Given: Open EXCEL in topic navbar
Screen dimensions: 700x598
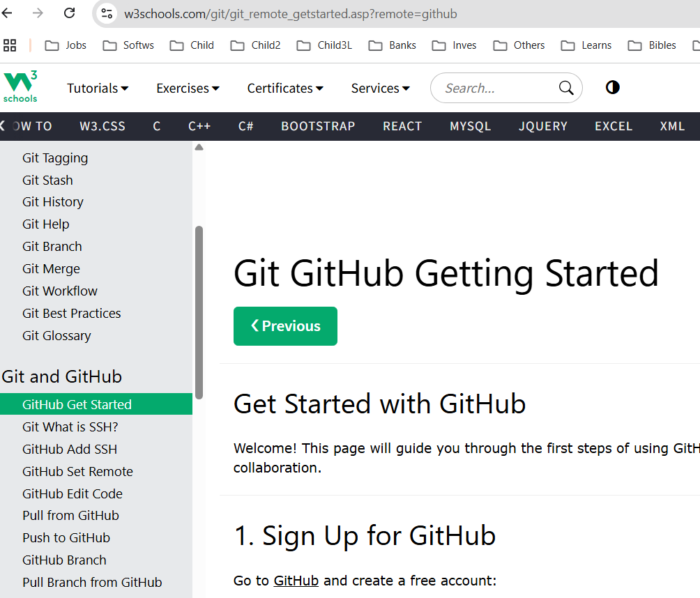Looking at the screenshot, I should coord(614,126).
